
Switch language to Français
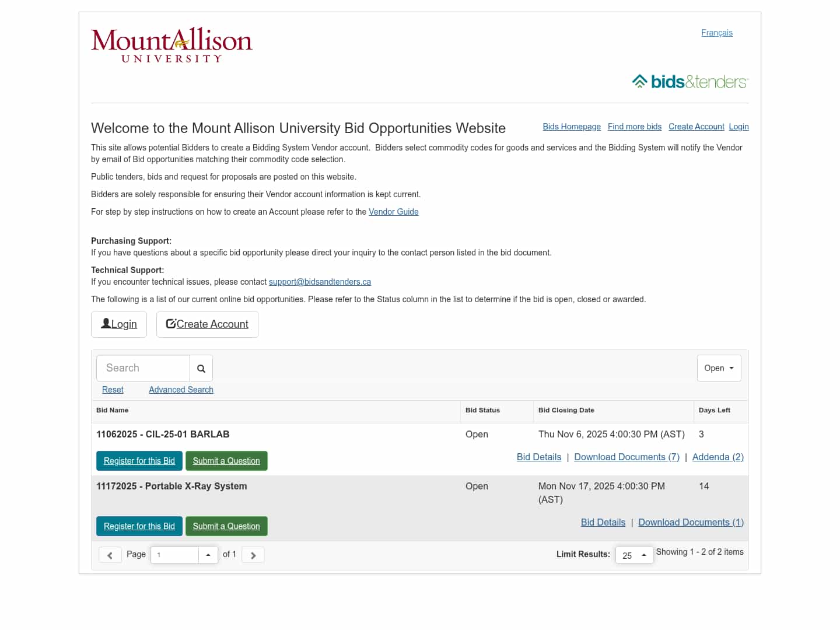[x=717, y=33]
